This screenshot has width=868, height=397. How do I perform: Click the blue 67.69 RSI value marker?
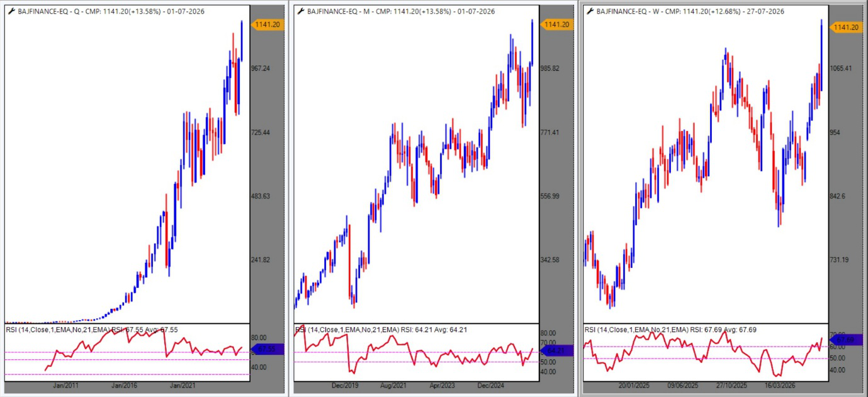[845, 340]
